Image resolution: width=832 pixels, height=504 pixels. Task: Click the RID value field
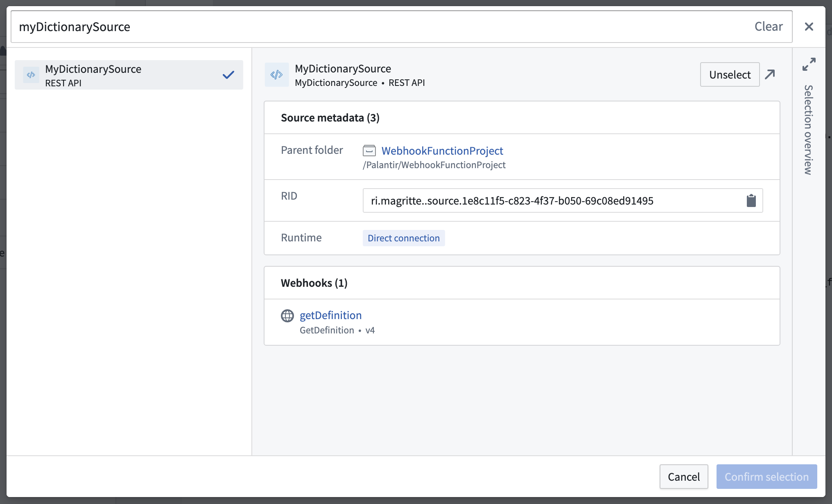point(563,200)
